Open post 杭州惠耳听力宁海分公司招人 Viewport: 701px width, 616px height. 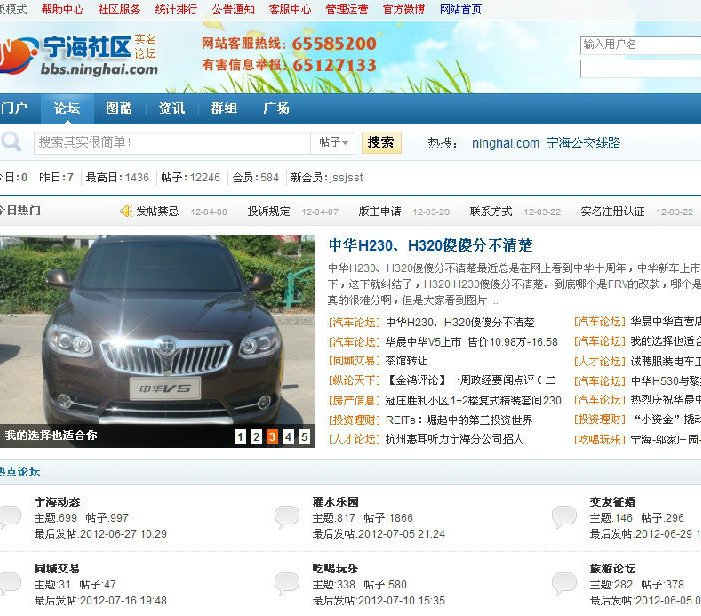click(x=454, y=439)
